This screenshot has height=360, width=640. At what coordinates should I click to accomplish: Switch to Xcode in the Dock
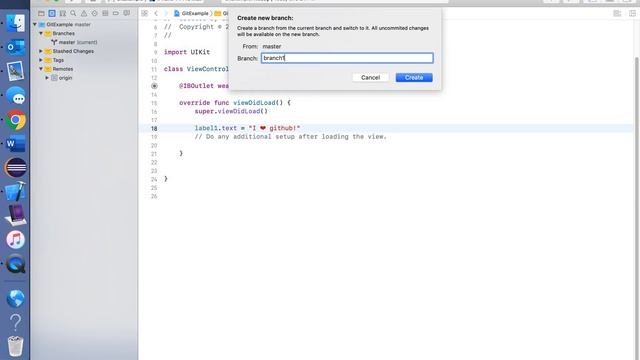tap(16, 192)
